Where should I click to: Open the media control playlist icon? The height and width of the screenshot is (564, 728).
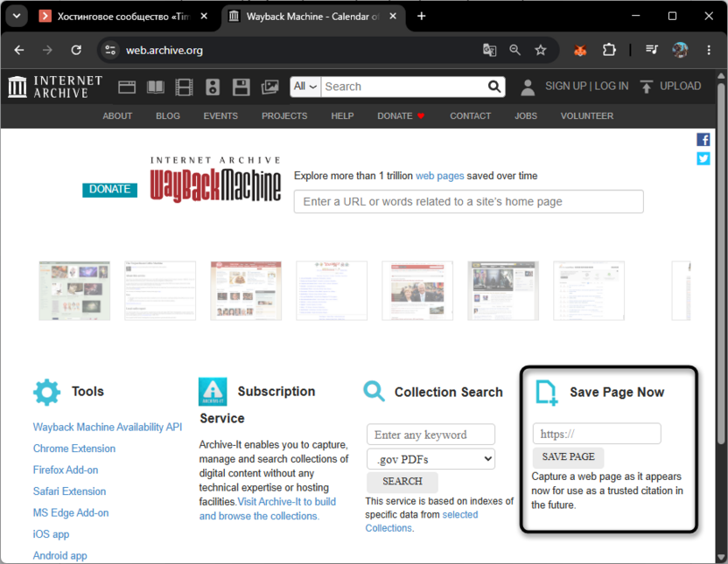pos(652,50)
